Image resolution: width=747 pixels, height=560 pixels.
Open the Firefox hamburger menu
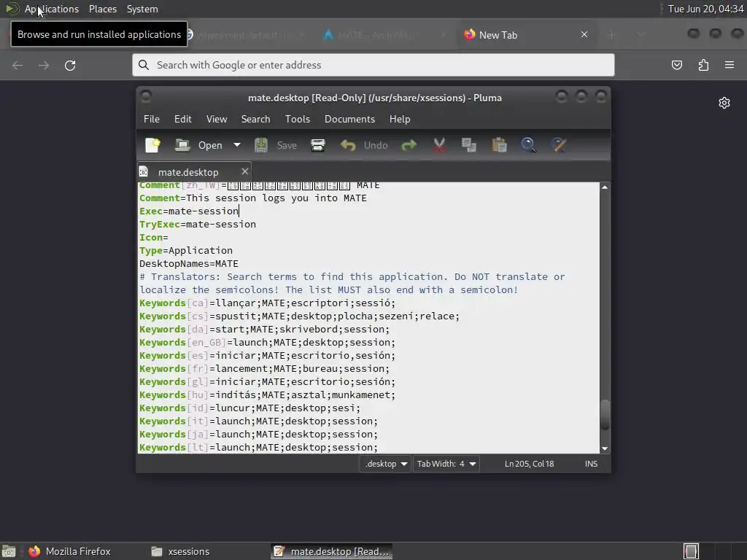click(729, 65)
